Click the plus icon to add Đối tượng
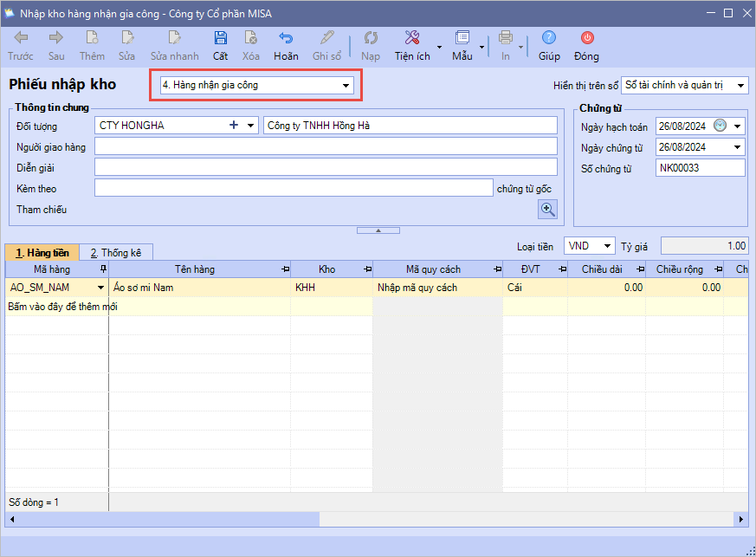Viewport: 756px width, 557px height. 234,126
